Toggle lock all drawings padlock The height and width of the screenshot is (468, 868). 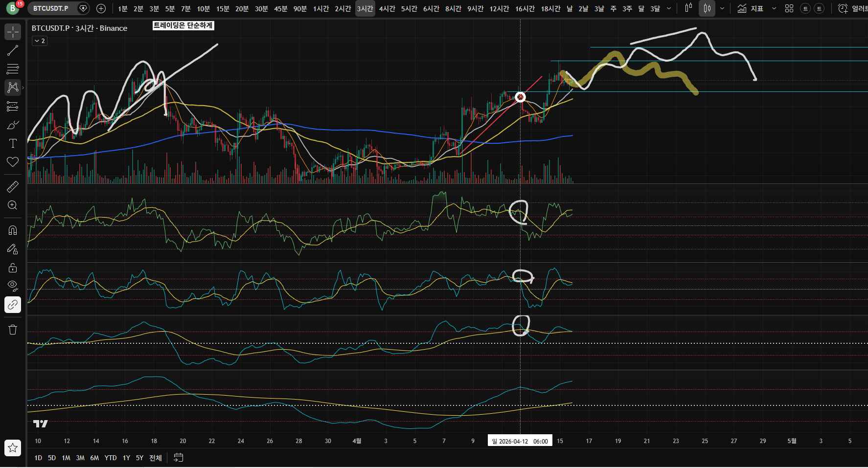coord(13,267)
